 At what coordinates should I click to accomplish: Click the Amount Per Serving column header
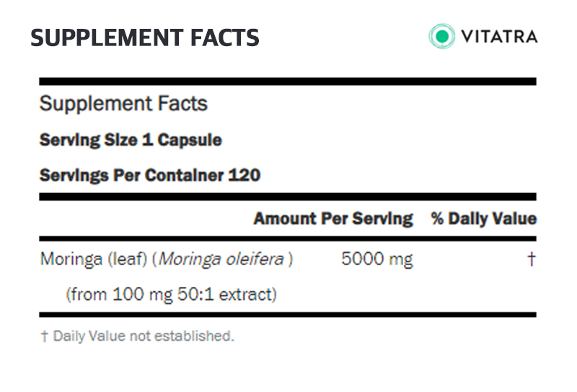pos(333,218)
